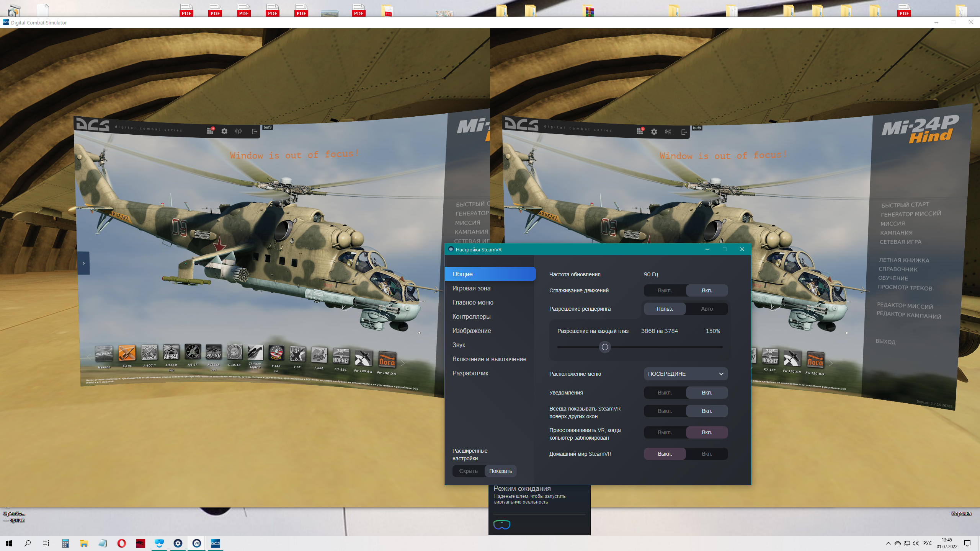Viewport: 980px width, 551px height.
Task: Expand hidden system tray icons chevron
Action: tap(888, 543)
